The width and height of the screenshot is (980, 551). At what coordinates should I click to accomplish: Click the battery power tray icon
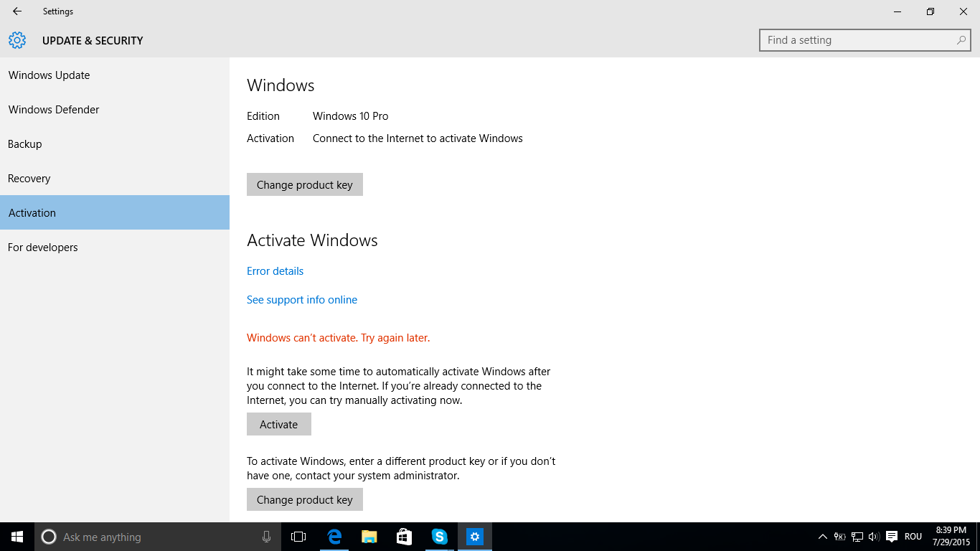(840, 537)
